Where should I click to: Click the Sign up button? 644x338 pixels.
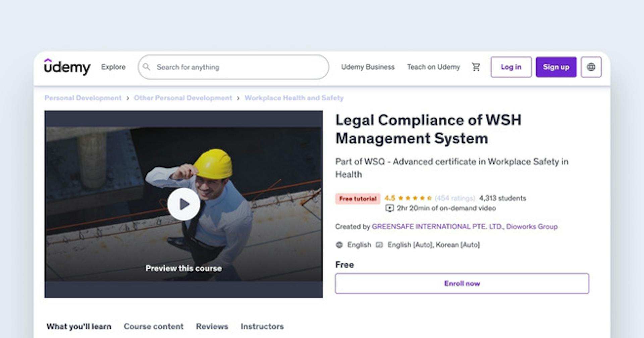coord(556,67)
